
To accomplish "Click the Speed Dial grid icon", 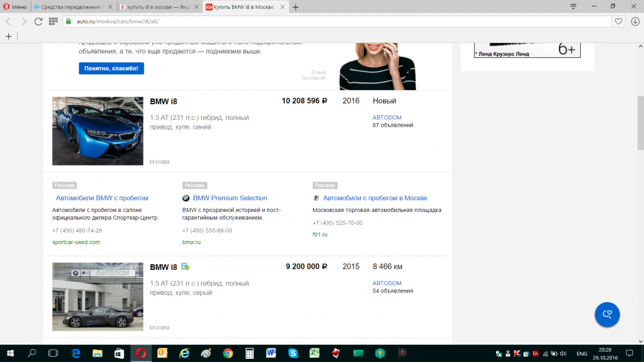I will (x=52, y=21).
